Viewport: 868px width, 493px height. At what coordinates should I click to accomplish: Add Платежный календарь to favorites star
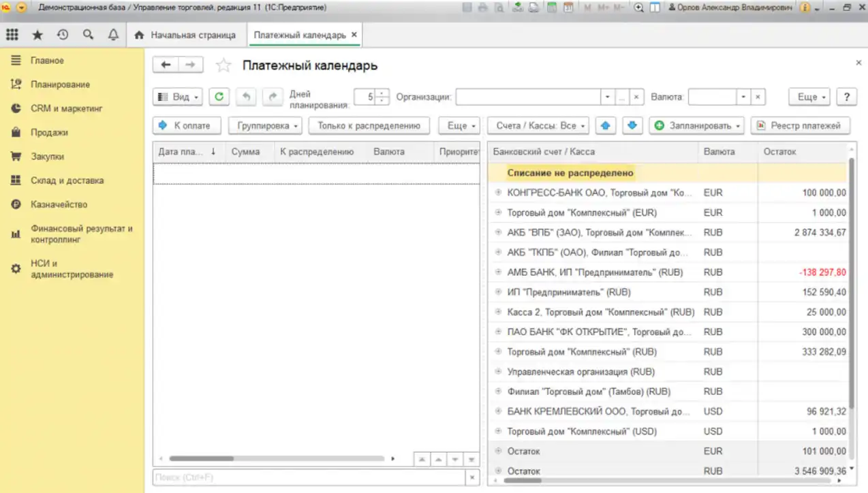tap(223, 66)
